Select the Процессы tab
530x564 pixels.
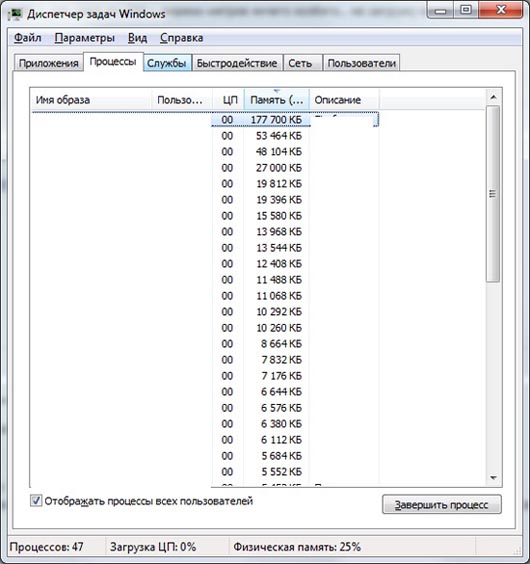pos(113,62)
